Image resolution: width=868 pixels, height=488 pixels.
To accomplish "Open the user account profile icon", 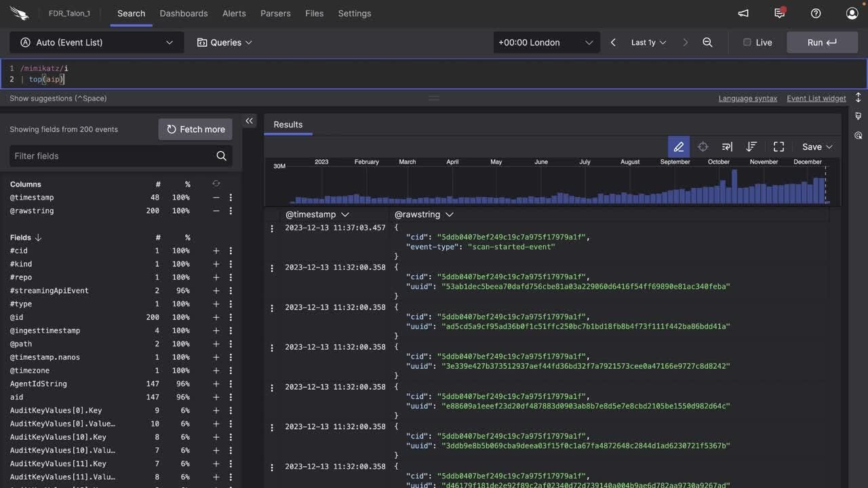I will (852, 13).
